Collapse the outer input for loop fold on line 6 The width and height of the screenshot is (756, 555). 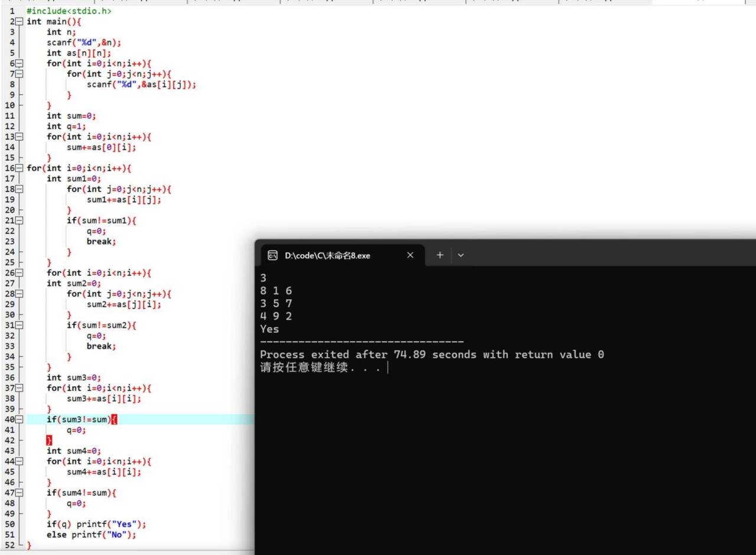click(x=19, y=63)
